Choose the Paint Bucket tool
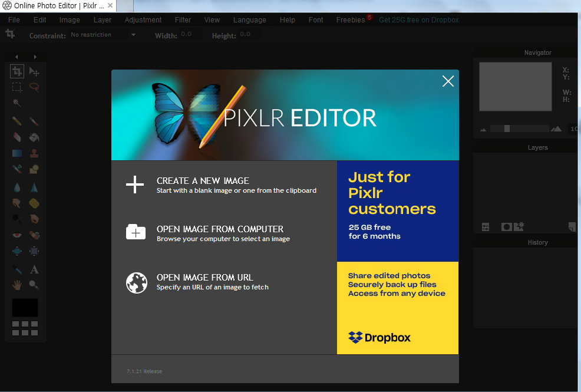This screenshot has width=581, height=392. (x=34, y=137)
